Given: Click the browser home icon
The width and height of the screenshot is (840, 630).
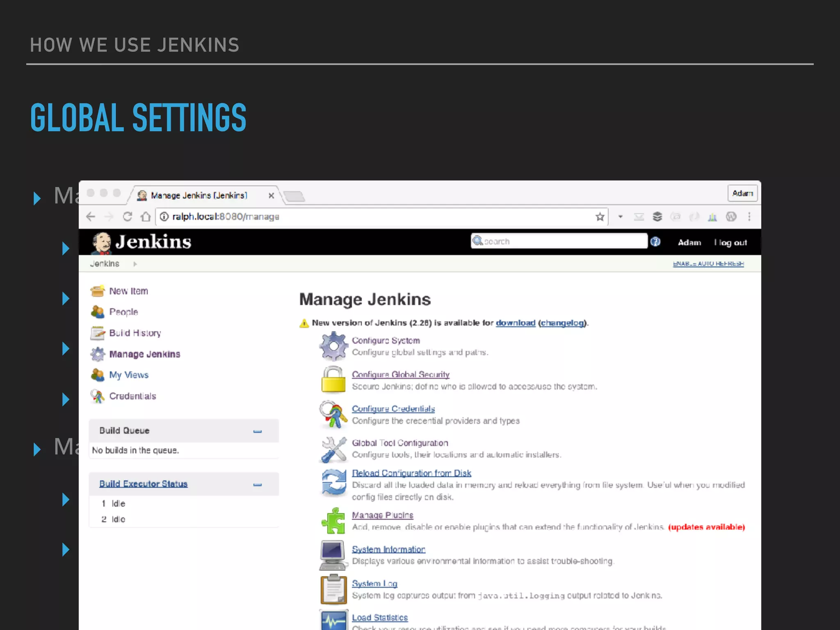Looking at the screenshot, I should click(x=146, y=217).
